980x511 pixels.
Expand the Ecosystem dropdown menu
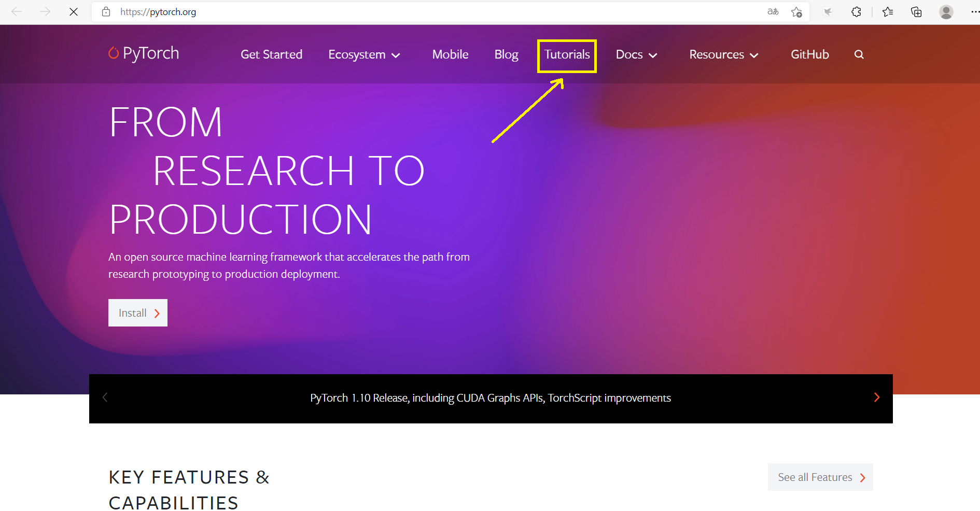(x=364, y=54)
